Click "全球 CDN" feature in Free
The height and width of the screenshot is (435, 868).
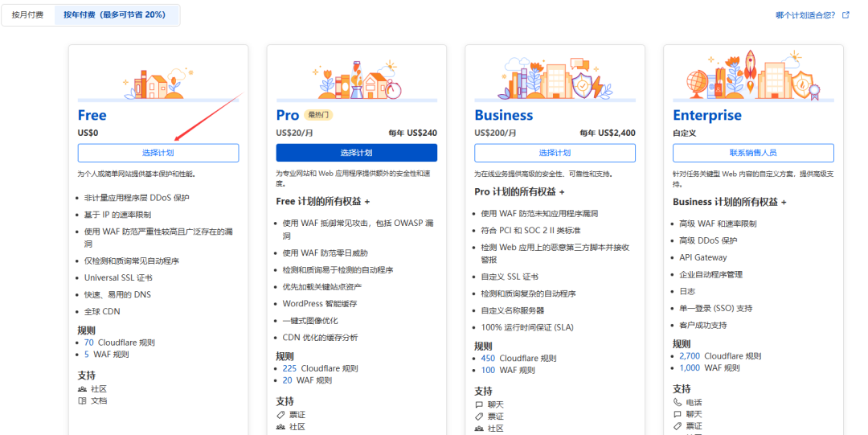pos(102,311)
